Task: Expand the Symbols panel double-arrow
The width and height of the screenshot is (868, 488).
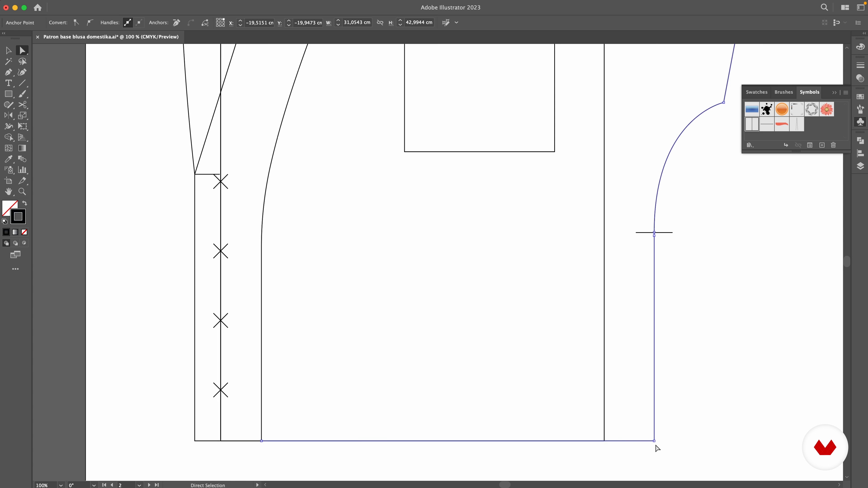Action: coord(834,92)
